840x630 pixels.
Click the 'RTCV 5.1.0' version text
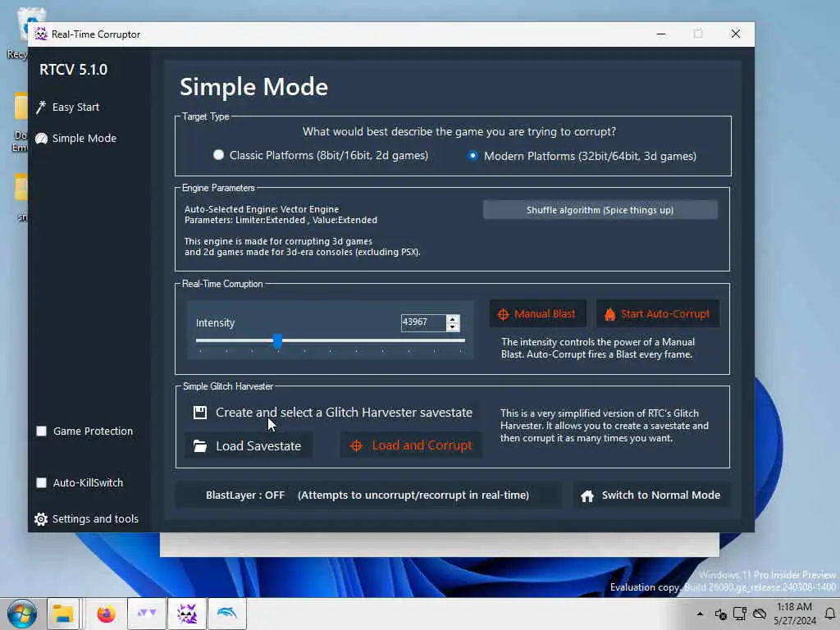coord(73,69)
